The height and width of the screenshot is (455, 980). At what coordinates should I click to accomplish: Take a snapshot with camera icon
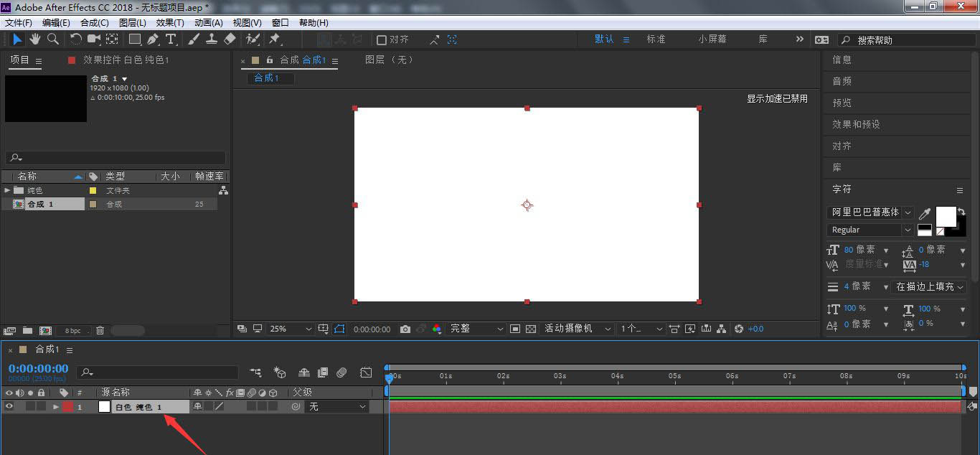click(x=405, y=329)
